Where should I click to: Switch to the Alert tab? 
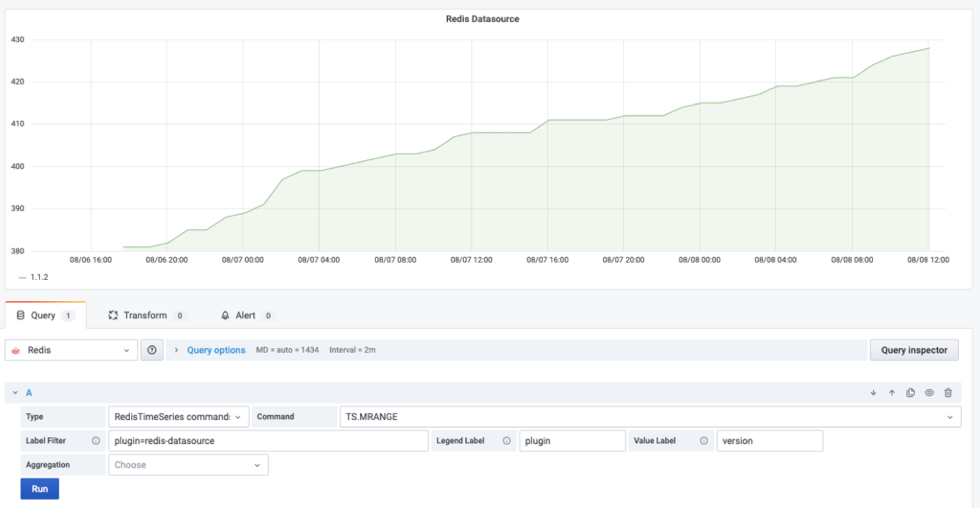coord(245,315)
